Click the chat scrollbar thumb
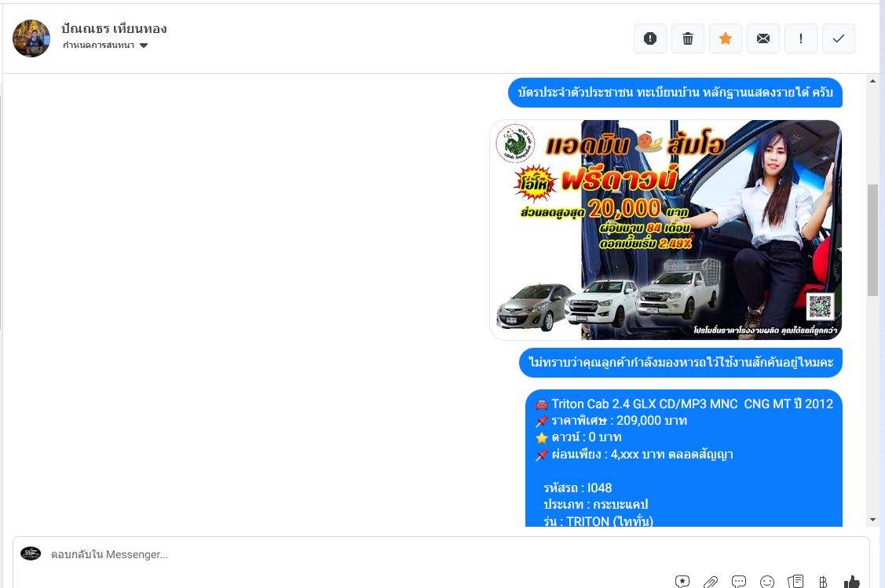885x588 pixels. pyautogui.click(x=872, y=239)
